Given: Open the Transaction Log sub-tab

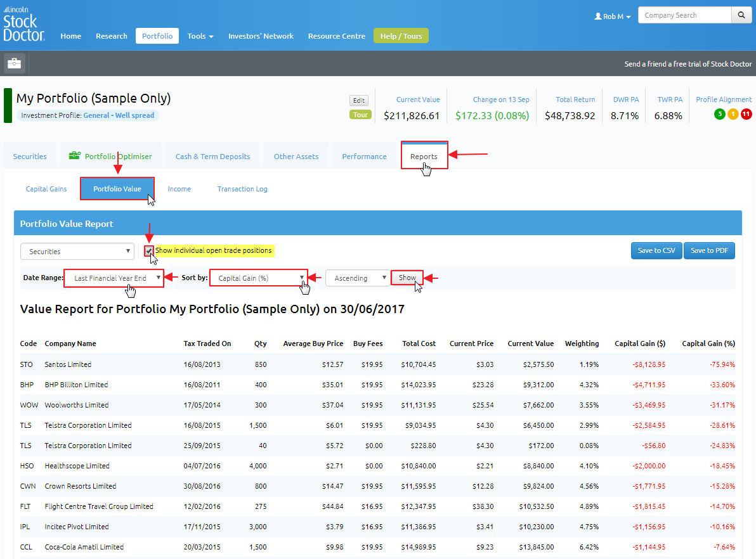Looking at the screenshot, I should (242, 189).
